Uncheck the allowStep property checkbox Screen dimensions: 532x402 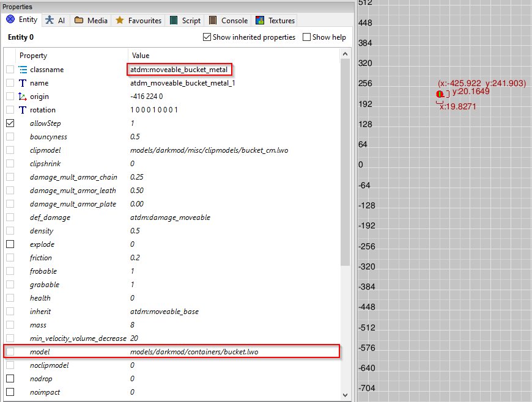10,123
